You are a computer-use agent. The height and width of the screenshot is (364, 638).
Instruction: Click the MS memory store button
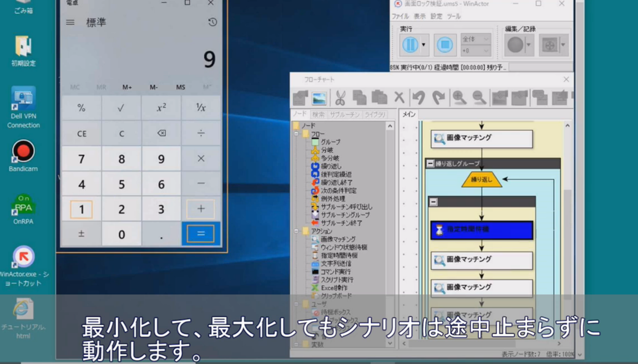point(181,87)
